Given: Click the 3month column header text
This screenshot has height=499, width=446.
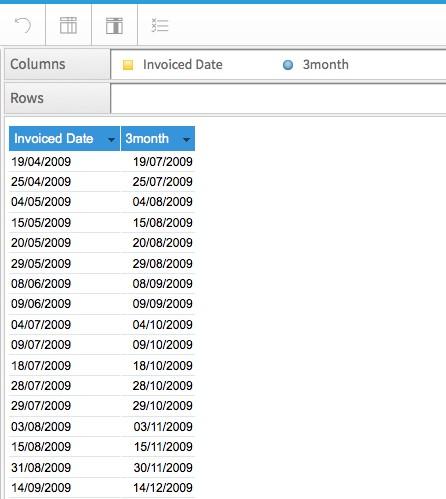Looking at the screenshot, I should (147, 139).
